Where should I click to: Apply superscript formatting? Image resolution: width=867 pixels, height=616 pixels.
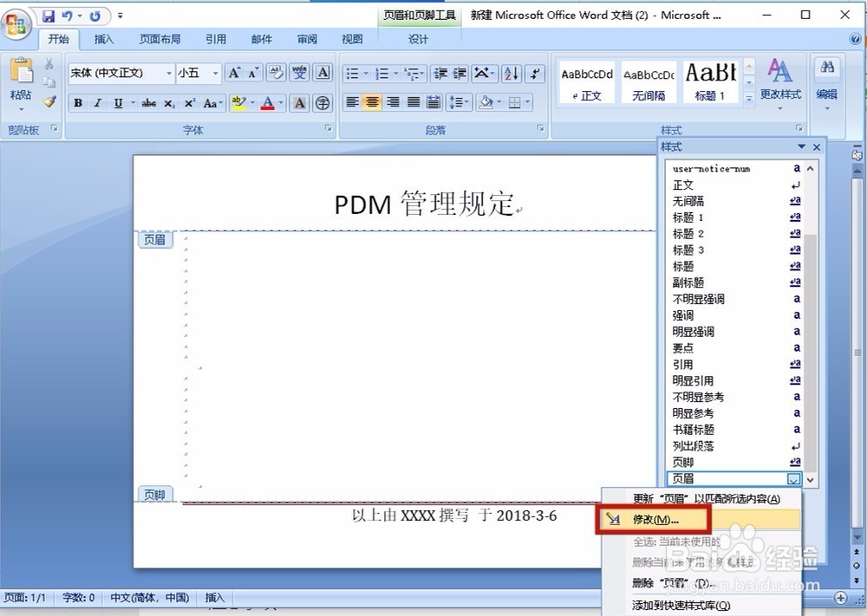tap(190, 103)
